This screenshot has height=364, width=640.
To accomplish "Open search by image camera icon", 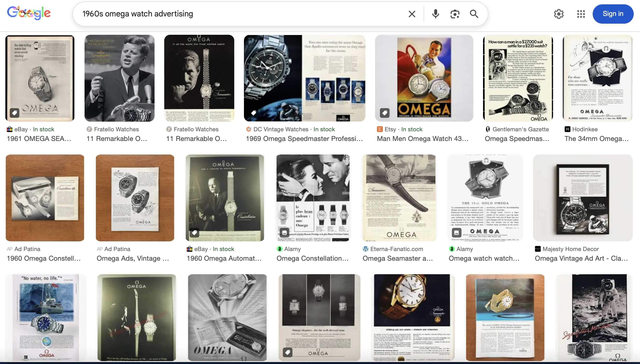I will click(455, 14).
